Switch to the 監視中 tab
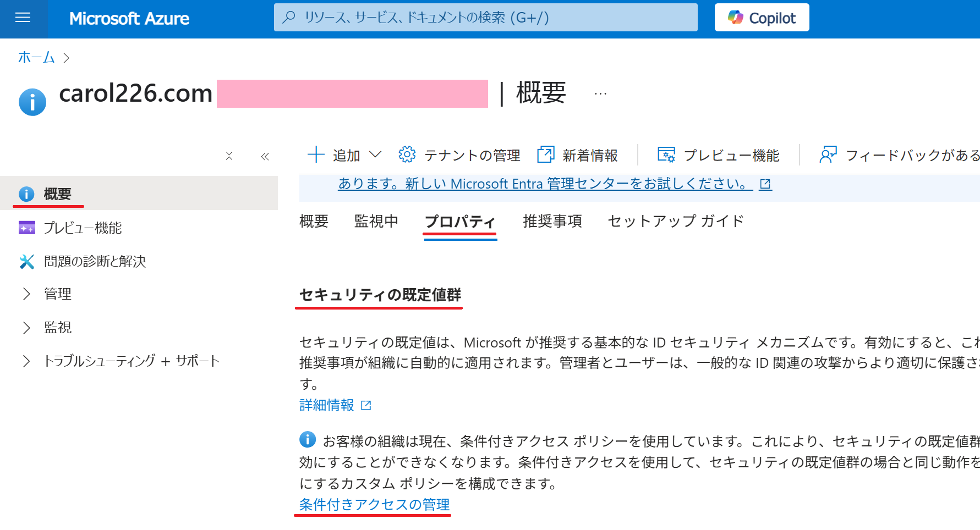 (376, 221)
